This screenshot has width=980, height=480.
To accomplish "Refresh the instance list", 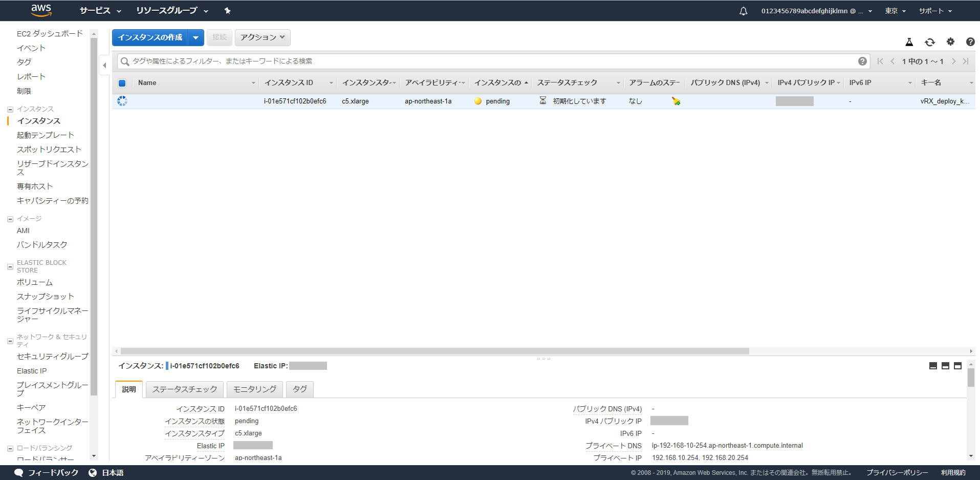I will pos(930,42).
